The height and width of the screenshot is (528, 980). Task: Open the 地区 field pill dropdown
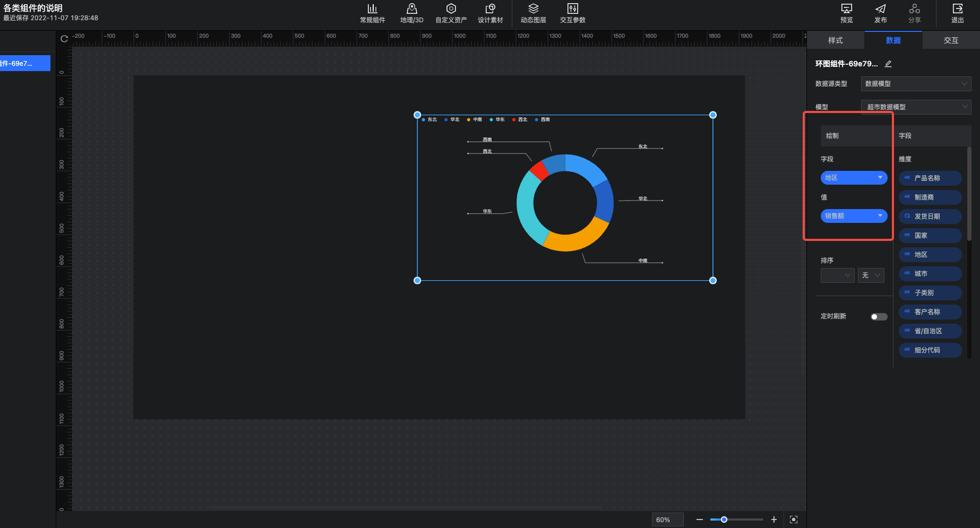click(x=854, y=178)
